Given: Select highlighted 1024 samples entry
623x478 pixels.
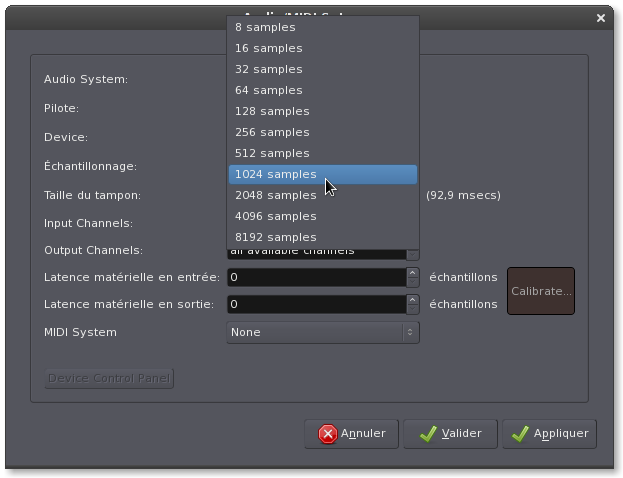Looking at the screenshot, I should coord(275,174).
